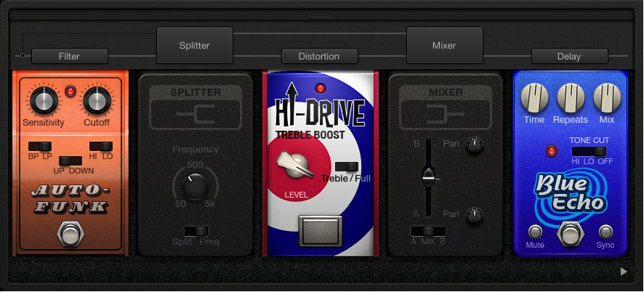The width and height of the screenshot is (644, 292).
Task: Select the Mixer slot in routing bar
Action: (444, 45)
